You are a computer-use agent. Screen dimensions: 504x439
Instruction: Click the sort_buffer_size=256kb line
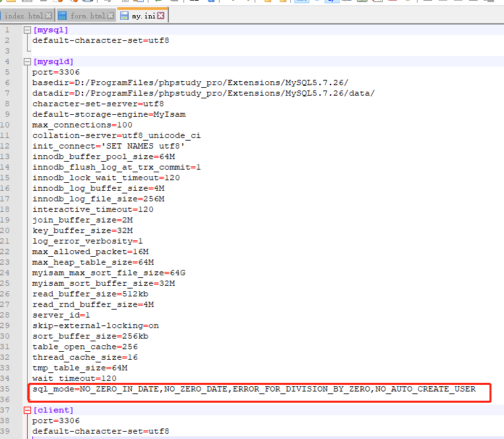[90, 337]
